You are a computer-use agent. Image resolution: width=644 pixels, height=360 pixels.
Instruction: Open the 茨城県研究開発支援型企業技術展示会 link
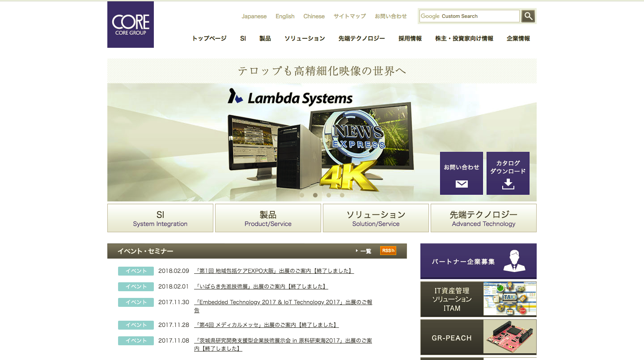click(x=283, y=344)
